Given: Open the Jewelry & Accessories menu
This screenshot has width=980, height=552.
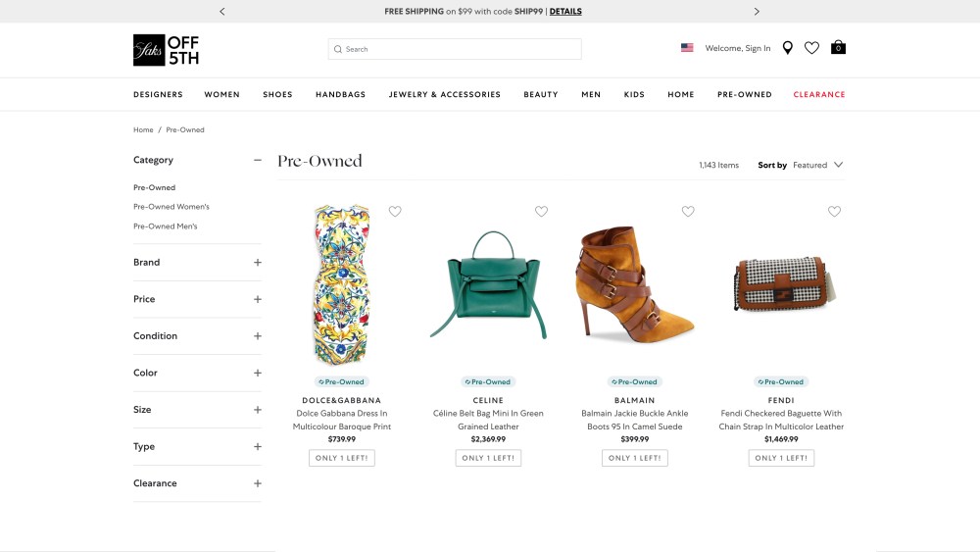Looking at the screenshot, I should [444, 94].
